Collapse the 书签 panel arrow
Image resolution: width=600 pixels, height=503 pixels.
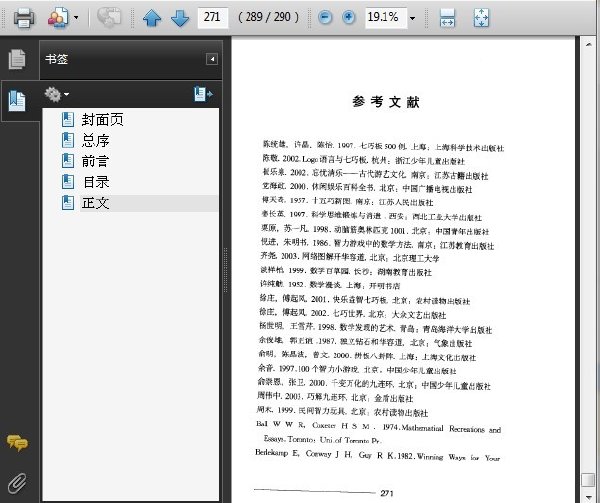pos(212,59)
